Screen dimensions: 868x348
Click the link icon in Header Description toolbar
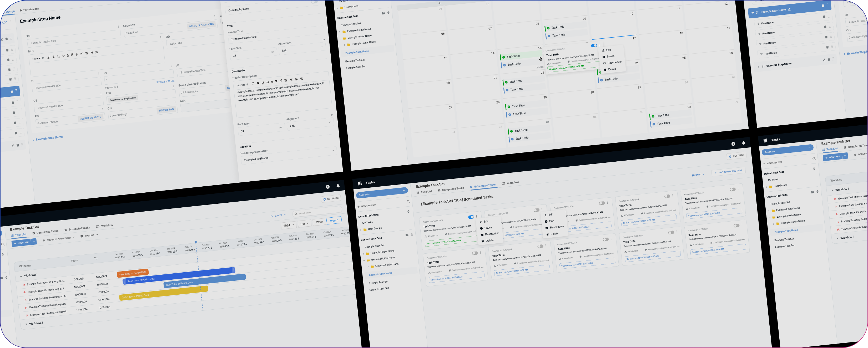(281, 81)
